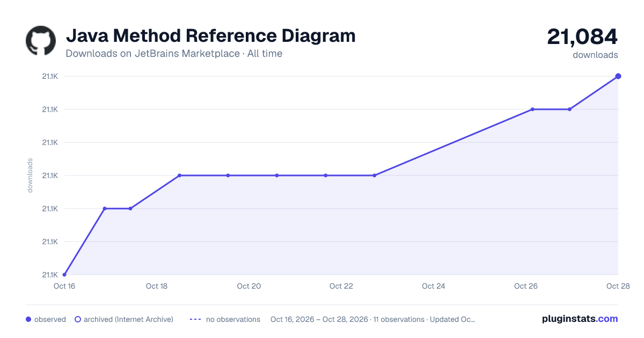Screen dimensions: 644x338
Task: Click the '11 observations' date range footer text
Action: coord(373,319)
